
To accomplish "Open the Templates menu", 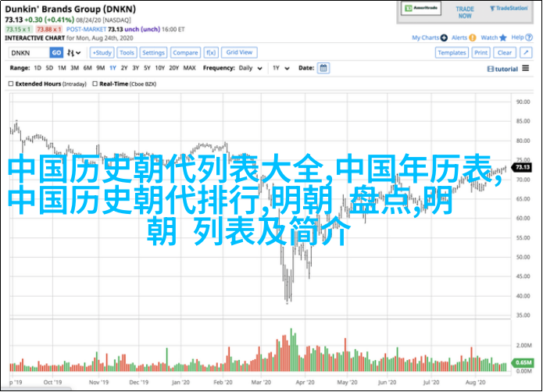I will [x=452, y=53].
